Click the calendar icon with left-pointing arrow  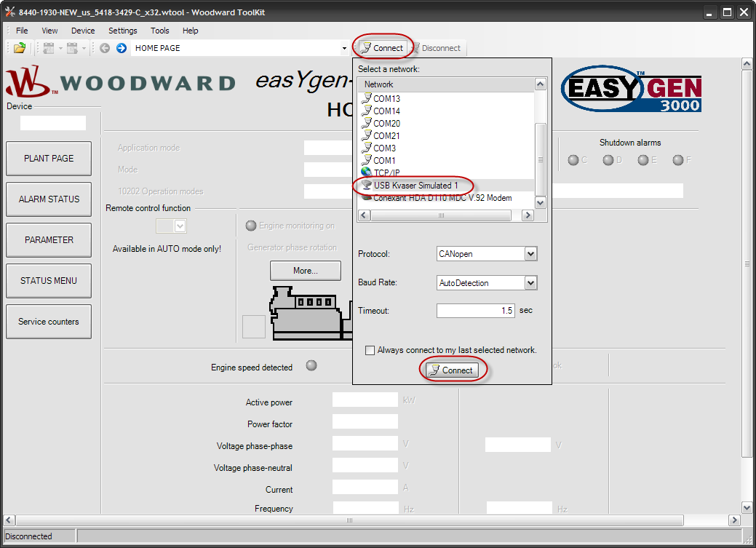[x=48, y=48]
